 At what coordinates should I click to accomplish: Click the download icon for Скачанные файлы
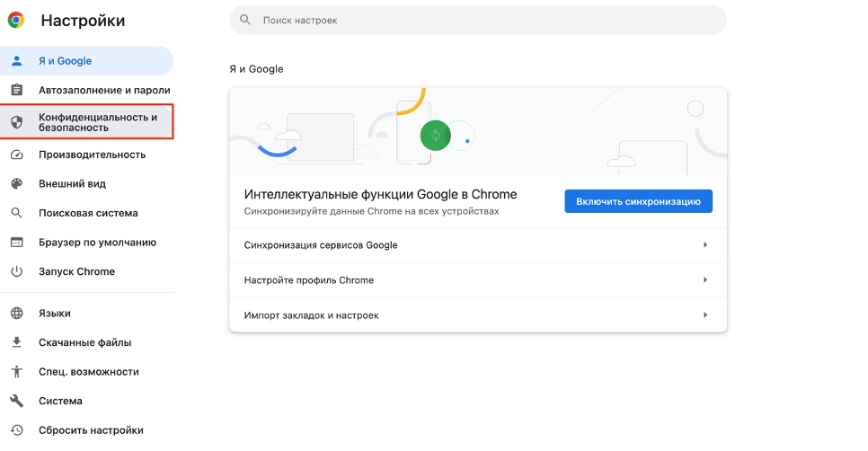click(x=16, y=342)
